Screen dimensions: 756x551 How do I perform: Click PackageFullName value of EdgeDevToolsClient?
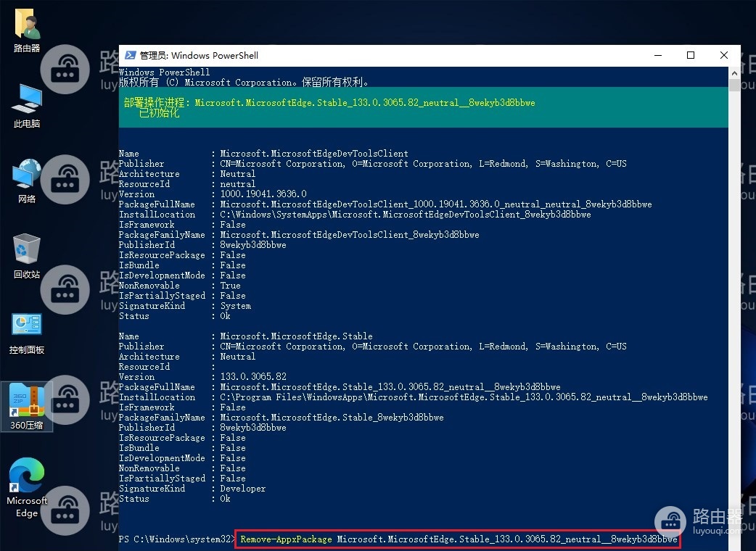pyautogui.click(x=436, y=204)
